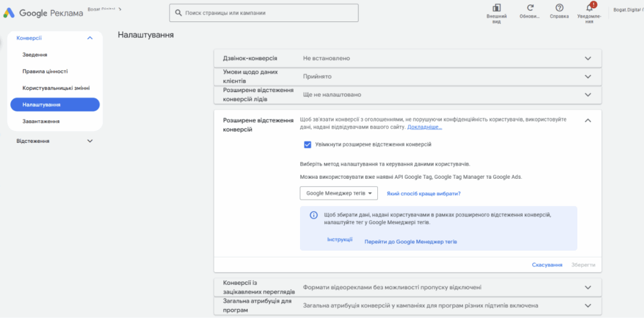Screen dimensions: 644x318
Task: Click the Ще не налаштовано status text
Action: point(332,94)
